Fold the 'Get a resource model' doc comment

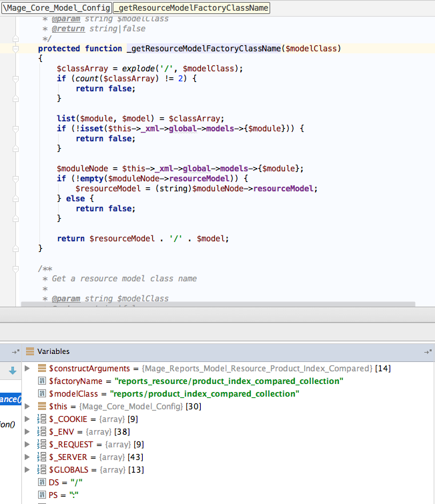[x=15, y=269]
